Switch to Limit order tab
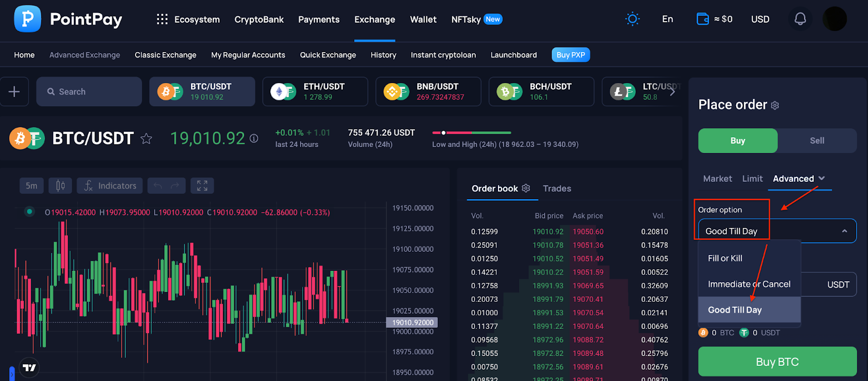Screen dimensions: 868x381 pos(752,179)
